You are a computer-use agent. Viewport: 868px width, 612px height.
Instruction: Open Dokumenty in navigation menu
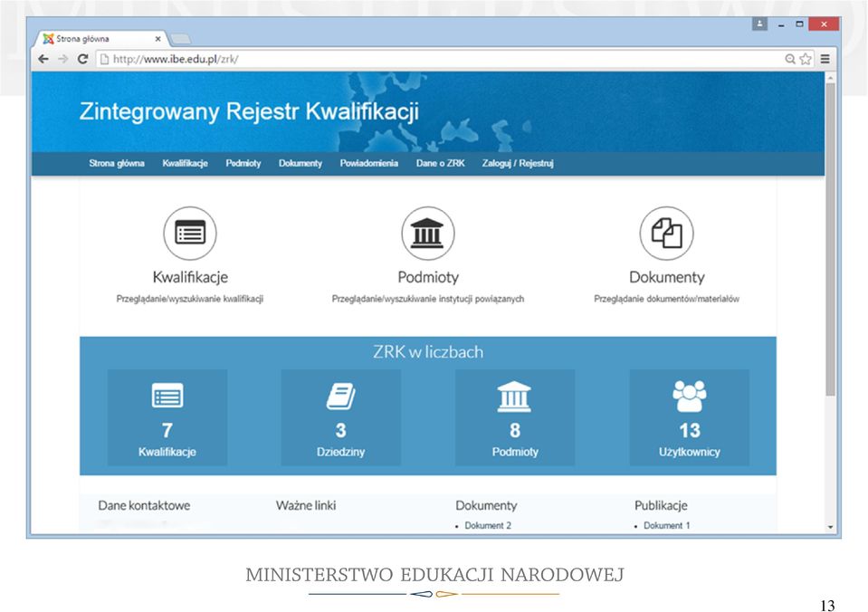pyautogui.click(x=300, y=163)
